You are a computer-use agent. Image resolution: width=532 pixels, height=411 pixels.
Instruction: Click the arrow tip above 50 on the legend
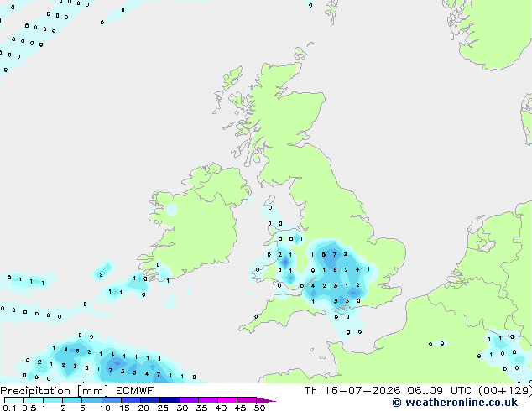click(266, 400)
